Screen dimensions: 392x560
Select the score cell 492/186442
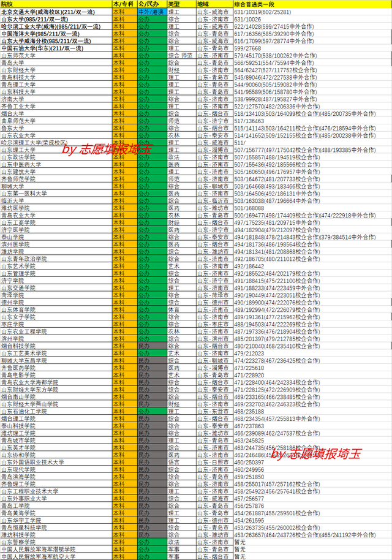click(x=313, y=266)
